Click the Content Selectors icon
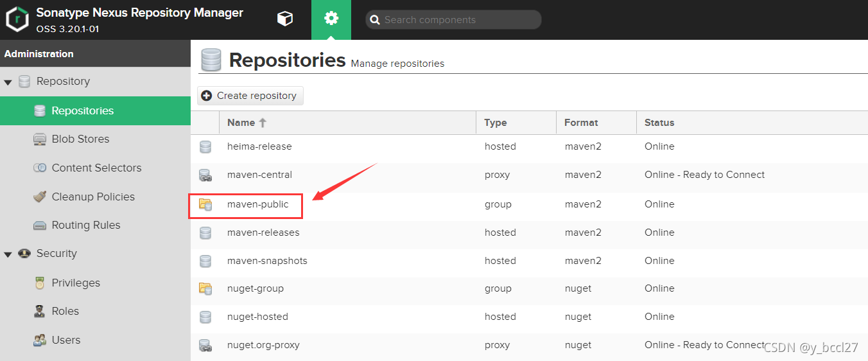868x361 pixels. click(x=40, y=168)
